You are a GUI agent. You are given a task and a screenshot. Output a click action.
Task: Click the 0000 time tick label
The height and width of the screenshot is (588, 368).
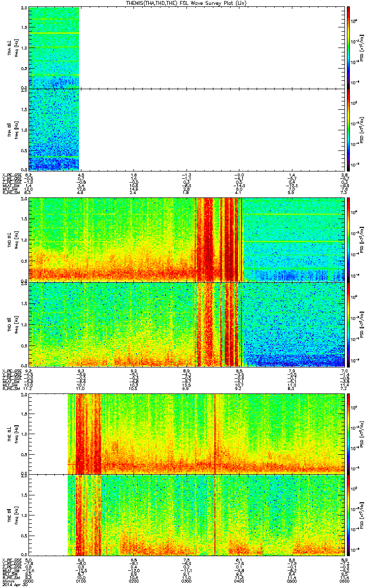[x=29, y=582]
